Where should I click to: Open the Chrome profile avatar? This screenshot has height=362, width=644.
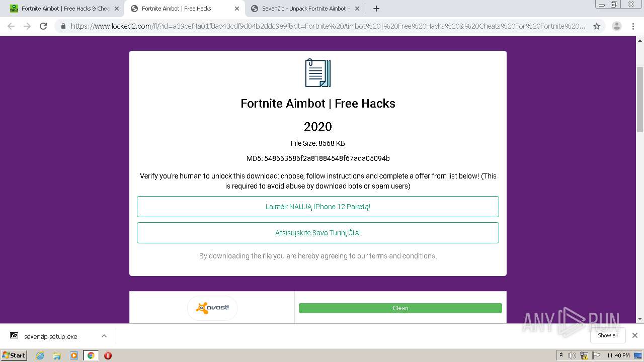click(x=616, y=26)
